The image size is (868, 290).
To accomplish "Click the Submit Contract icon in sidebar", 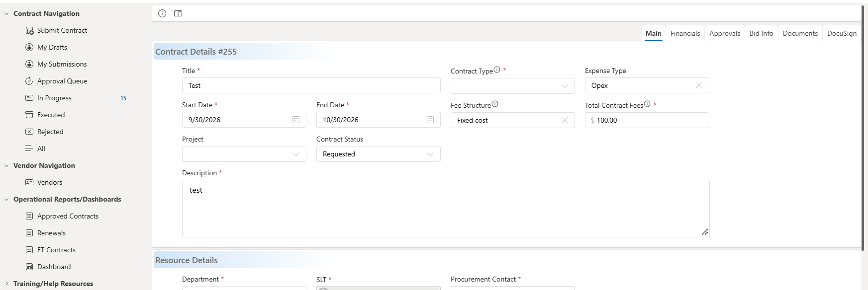I will coord(29,30).
